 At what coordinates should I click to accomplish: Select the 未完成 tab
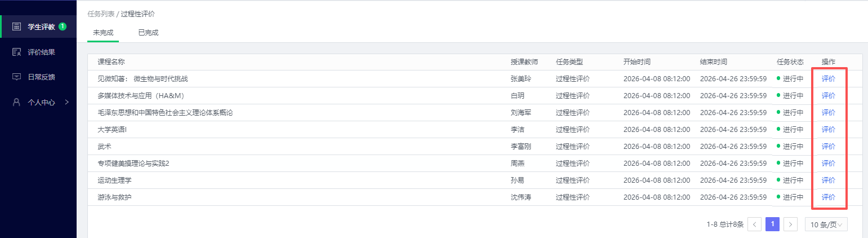point(103,33)
